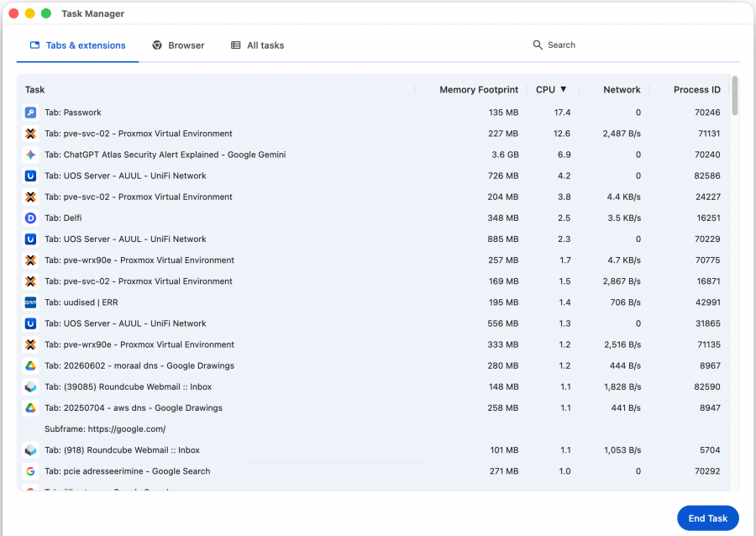Sort by the Task column header
The height and width of the screenshot is (536, 756).
(x=34, y=90)
